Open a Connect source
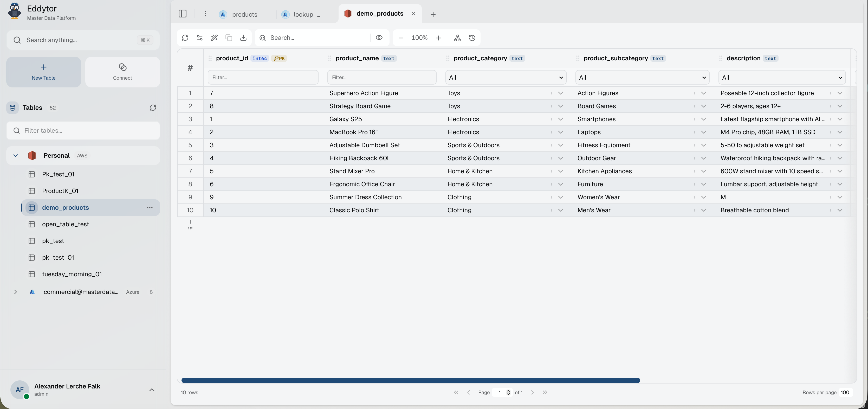The height and width of the screenshot is (409, 868). (123, 72)
